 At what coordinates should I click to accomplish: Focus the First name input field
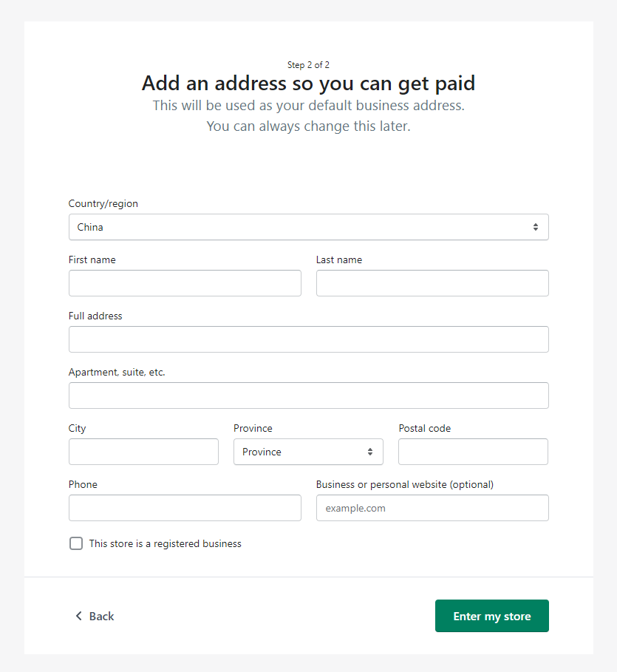coord(185,283)
